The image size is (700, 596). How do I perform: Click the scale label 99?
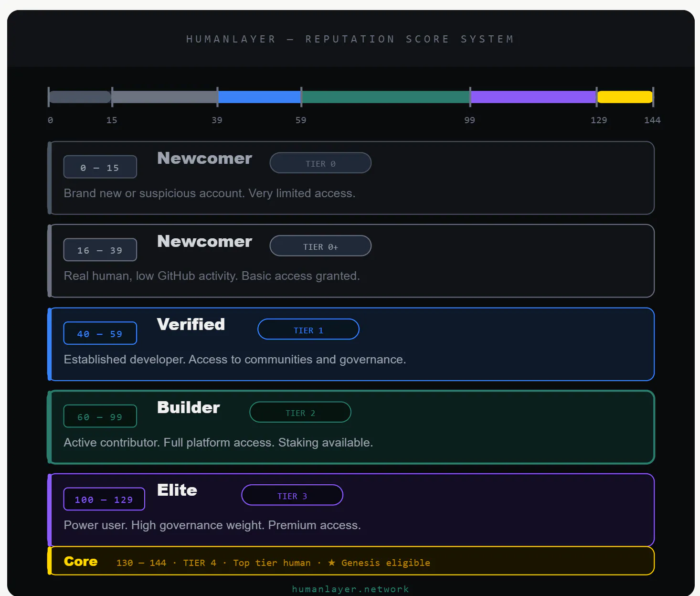[470, 120]
